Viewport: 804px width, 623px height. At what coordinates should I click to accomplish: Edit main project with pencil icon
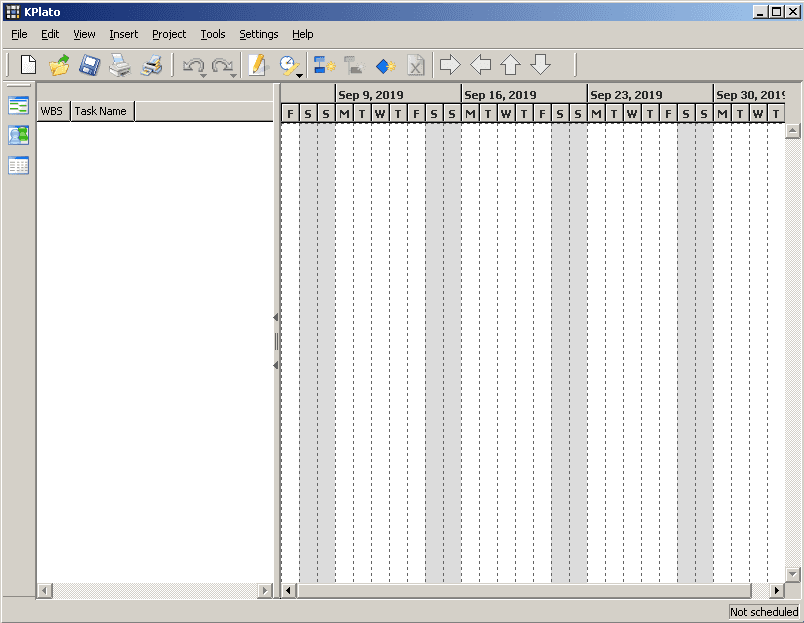click(258, 65)
